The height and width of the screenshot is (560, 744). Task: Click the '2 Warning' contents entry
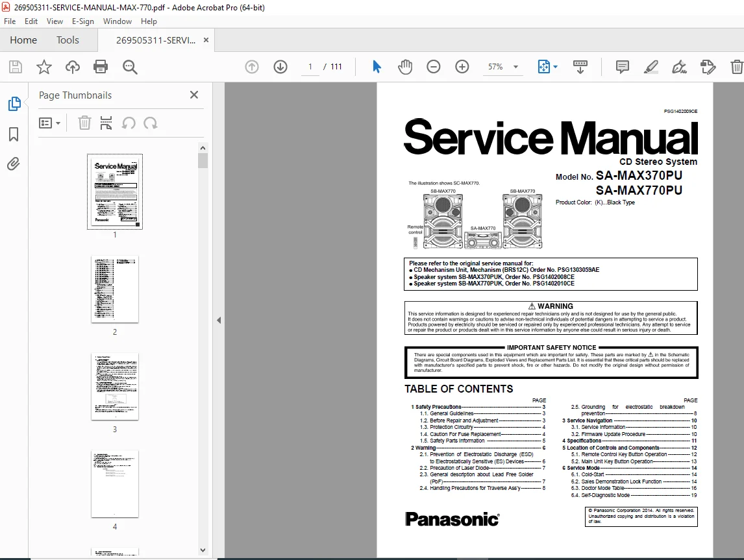click(x=478, y=448)
